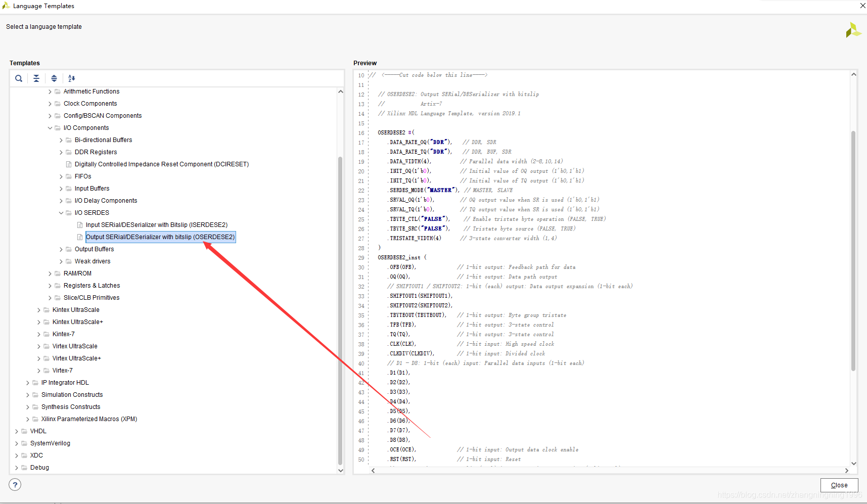
Task: Select Digitally Controlled Impedance Reset Component template
Action: [x=162, y=164]
